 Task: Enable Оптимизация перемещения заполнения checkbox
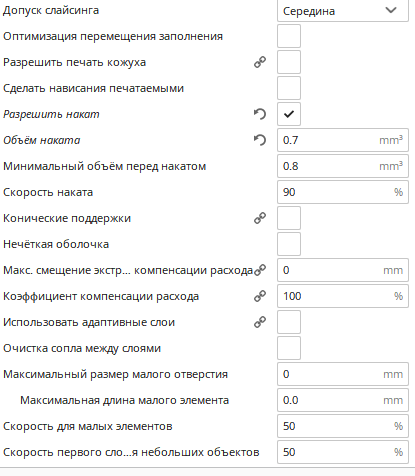click(x=289, y=36)
